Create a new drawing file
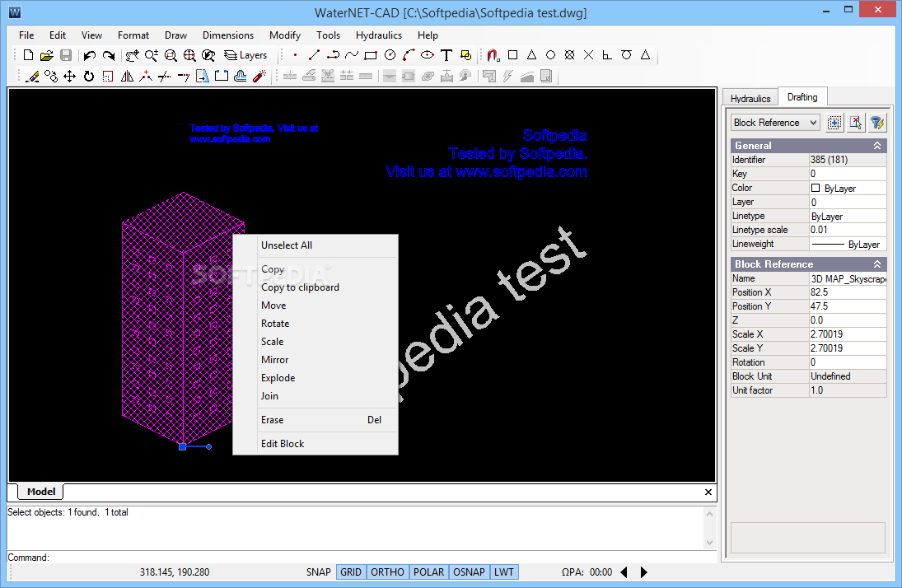 click(x=28, y=55)
